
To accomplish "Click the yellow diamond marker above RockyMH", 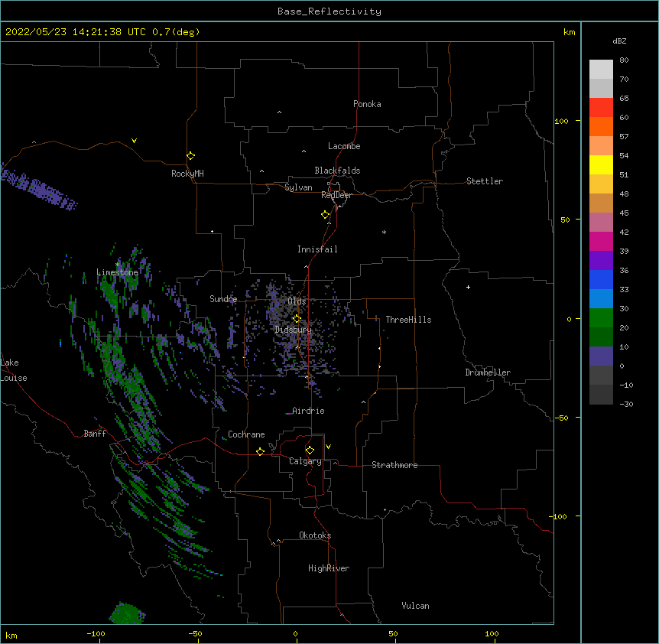I will (x=190, y=156).
